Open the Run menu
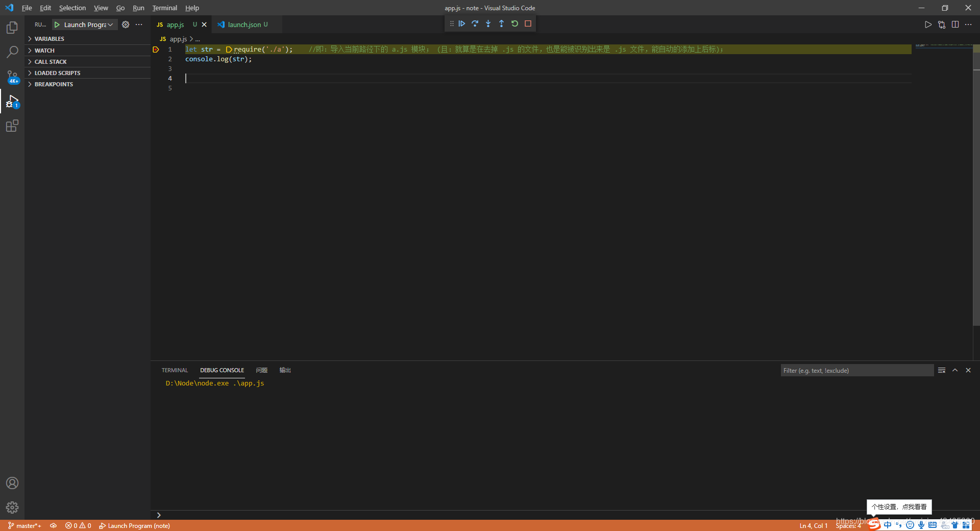The image size is (980, 531). (x=138, y=8)
